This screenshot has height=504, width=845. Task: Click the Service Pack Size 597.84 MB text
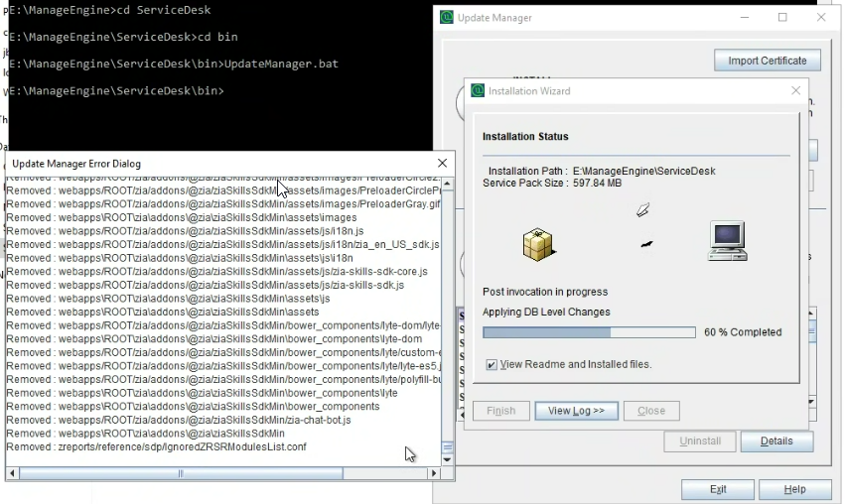pos(552,184)
